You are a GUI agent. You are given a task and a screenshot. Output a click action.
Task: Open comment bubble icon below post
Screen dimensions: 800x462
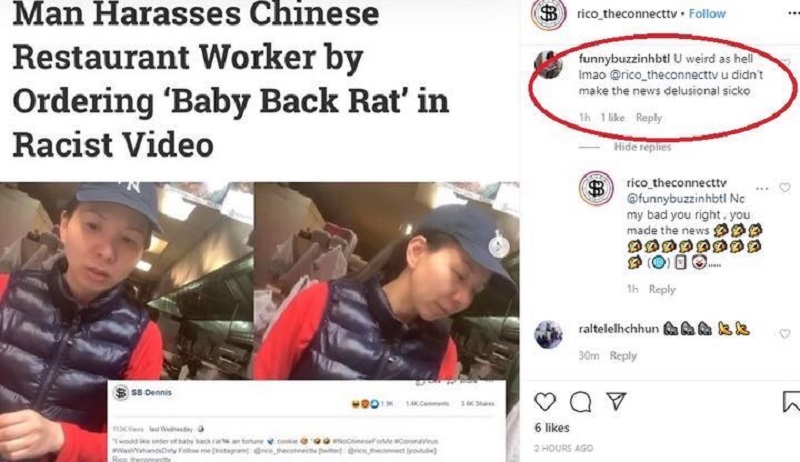581,402
